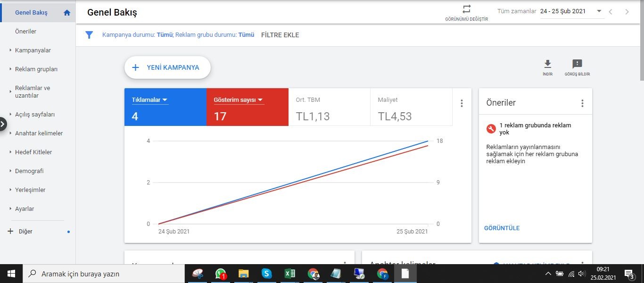Open Öneriler card three-dot menu

582,103
